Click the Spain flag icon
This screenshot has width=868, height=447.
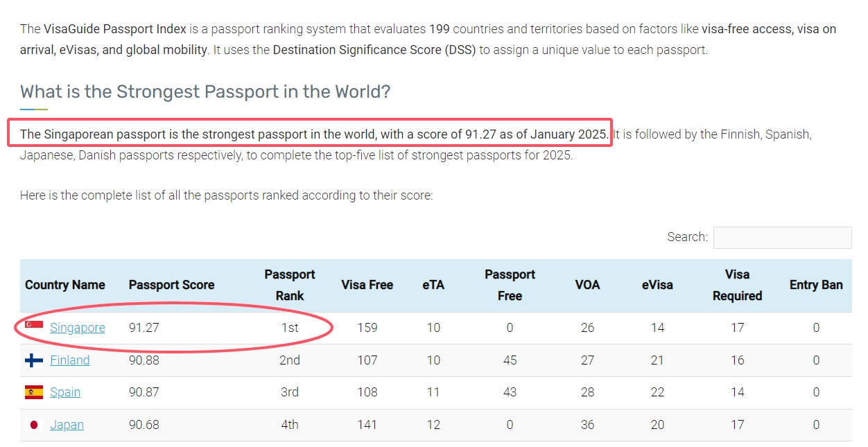click(34, 392)
